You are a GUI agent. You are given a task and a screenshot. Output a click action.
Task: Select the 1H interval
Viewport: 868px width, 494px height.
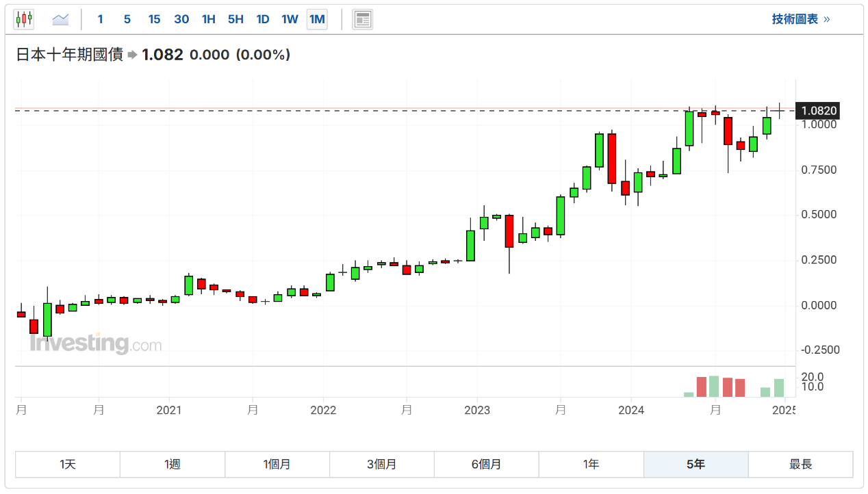click(x=208, y=19)
